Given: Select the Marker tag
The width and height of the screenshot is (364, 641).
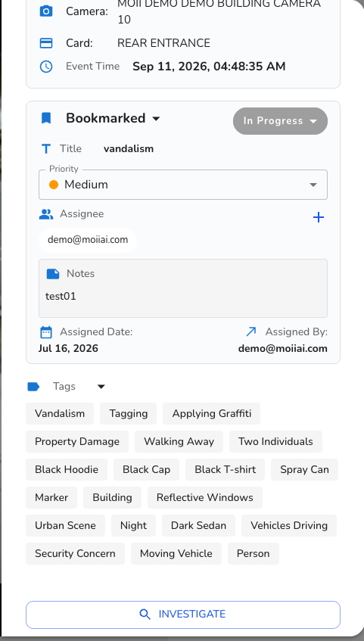Looking at the screenshot, I should tap(51, 497).
